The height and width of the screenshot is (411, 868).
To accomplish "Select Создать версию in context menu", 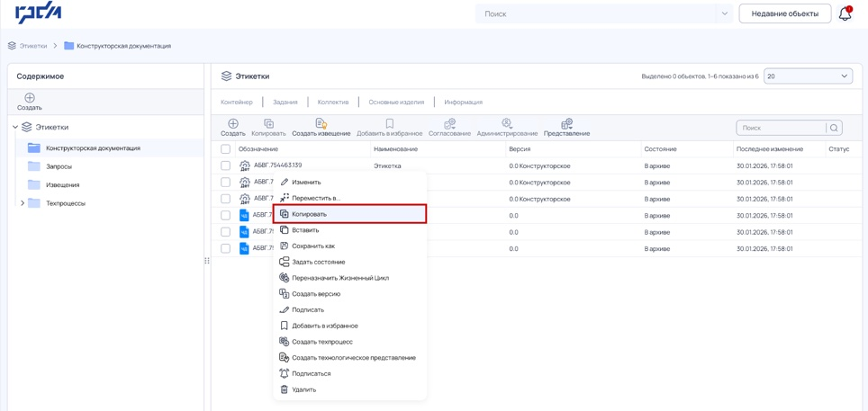I will [x=350, y=294].
